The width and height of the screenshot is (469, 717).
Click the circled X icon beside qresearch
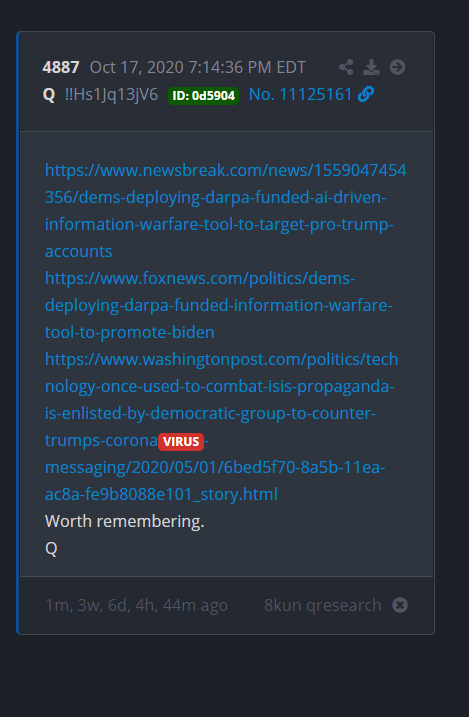pos(400,605)
